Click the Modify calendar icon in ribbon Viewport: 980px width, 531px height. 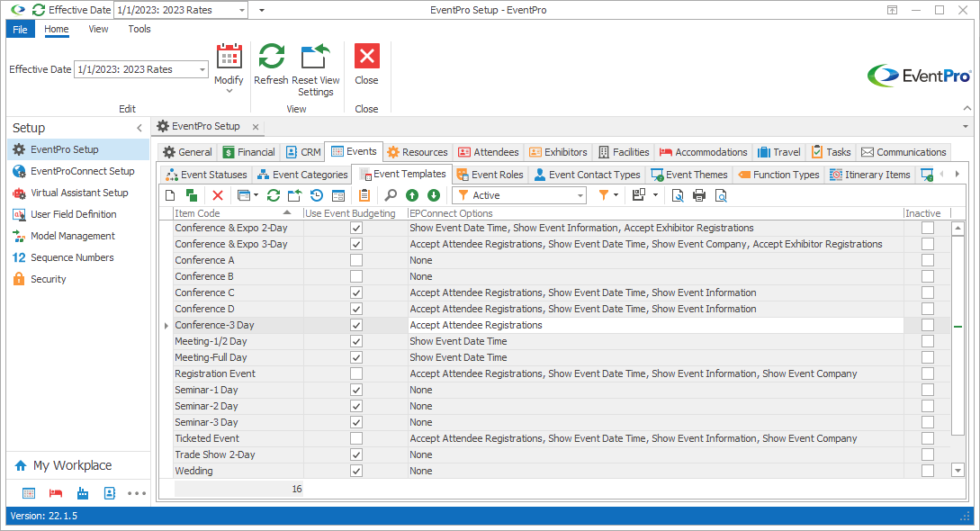pyautogui.click(x=229, y=56)
